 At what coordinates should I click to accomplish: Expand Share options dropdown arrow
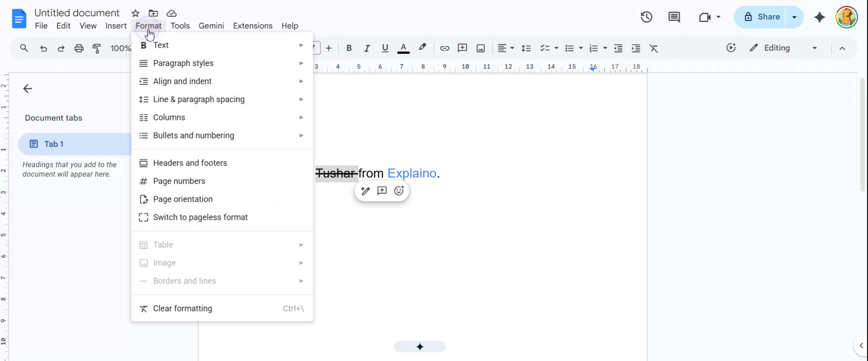[794, 17]
